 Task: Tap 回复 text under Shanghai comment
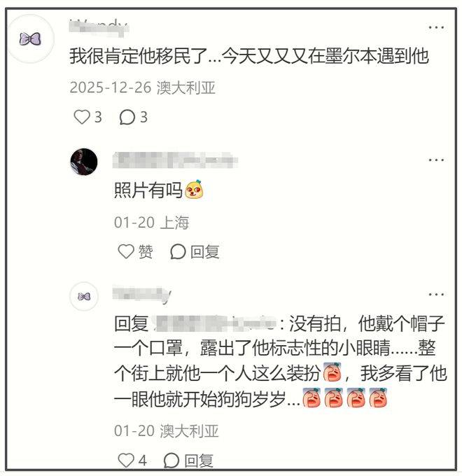[205, 252]
